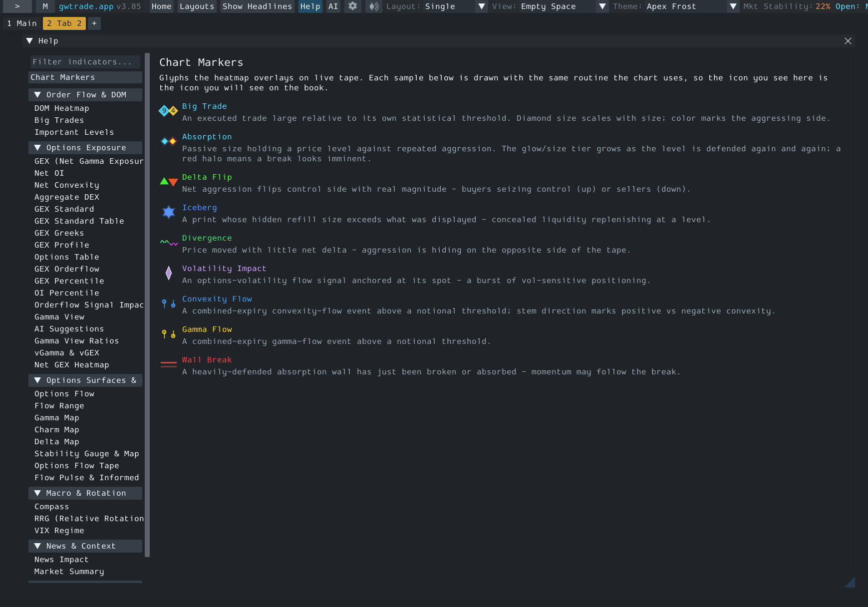Click the Filter indicators input field
The width and height of the screenshot is (868, 607).
pos(85,62)
